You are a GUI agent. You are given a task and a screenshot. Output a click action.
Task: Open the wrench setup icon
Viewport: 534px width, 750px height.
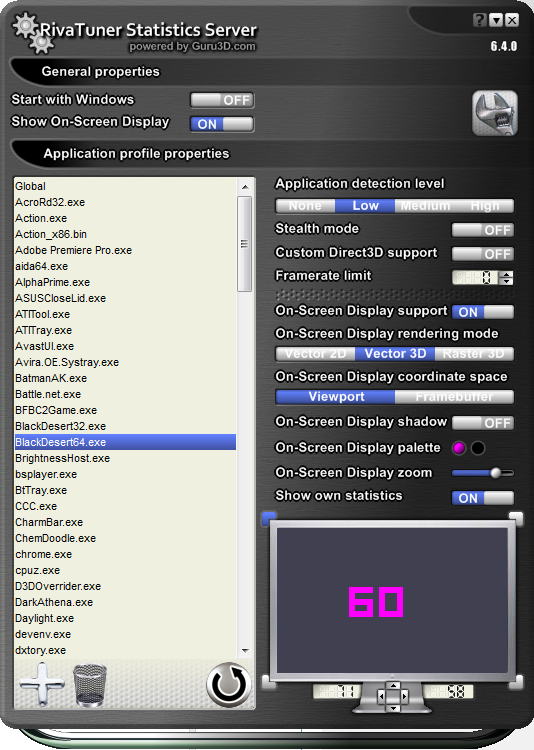(495, 113)
